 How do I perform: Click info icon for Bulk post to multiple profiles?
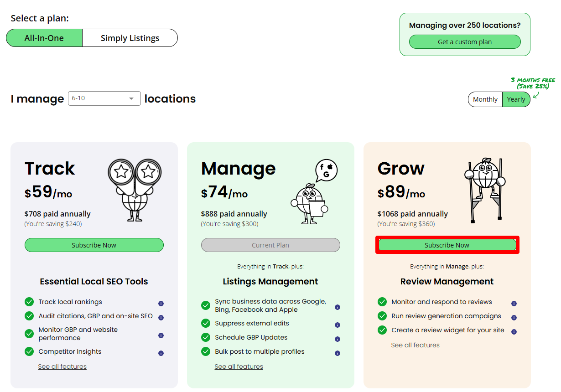click(338, 353)
